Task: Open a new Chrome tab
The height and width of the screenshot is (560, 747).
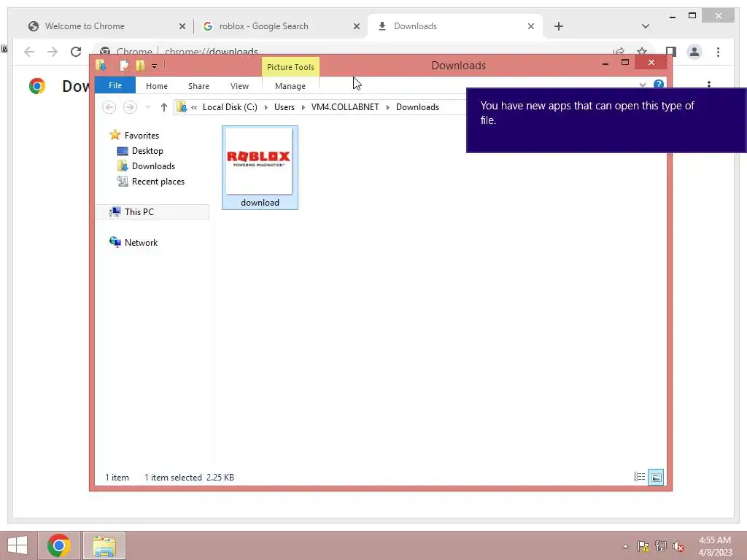Action: click(x=559, y=26)
